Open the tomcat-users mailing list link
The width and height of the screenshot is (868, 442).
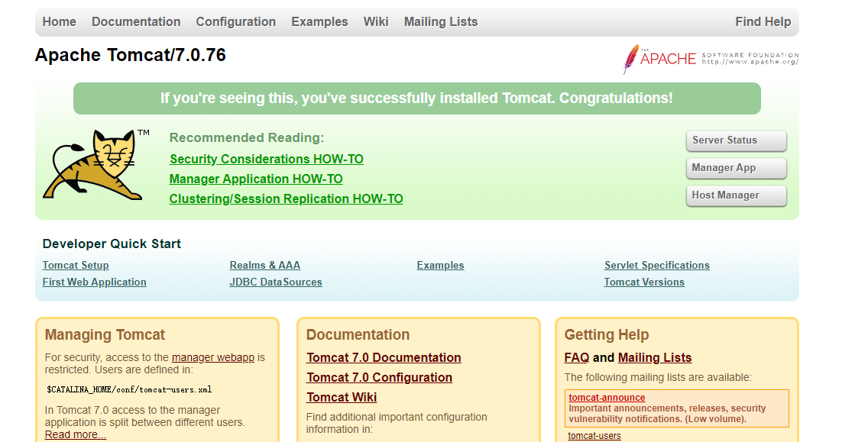point(594,436)
